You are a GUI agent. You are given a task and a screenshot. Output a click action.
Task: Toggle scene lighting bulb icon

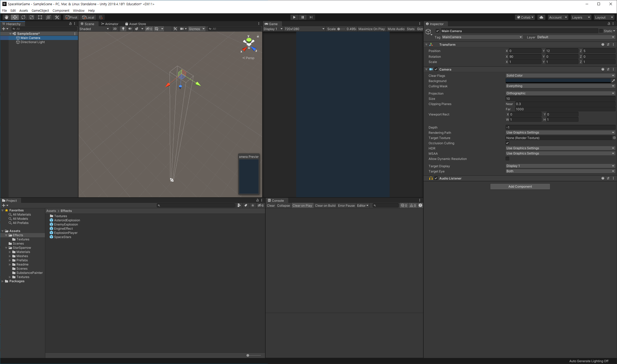click(123, 29)
